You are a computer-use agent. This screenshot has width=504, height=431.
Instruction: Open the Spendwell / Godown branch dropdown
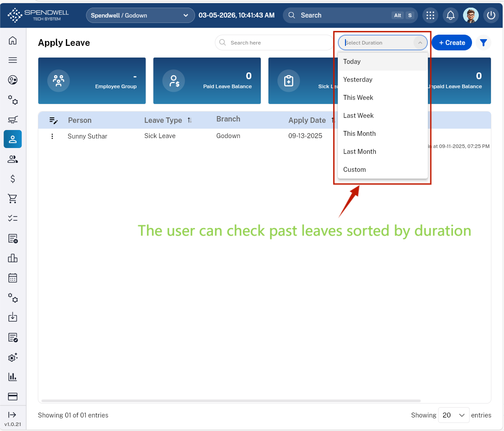140,15
